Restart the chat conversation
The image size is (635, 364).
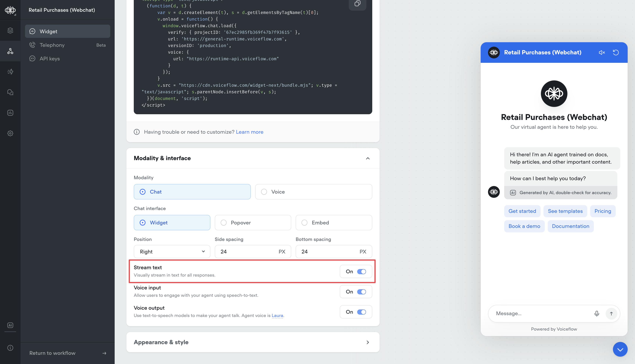click(616, 52)
